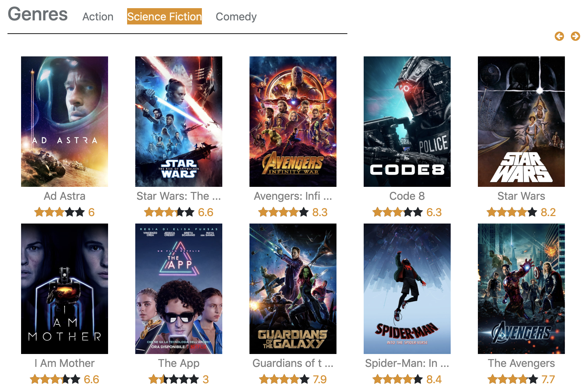
Task: Click the 8.2 rating score
Action: [x=548, y=212]
